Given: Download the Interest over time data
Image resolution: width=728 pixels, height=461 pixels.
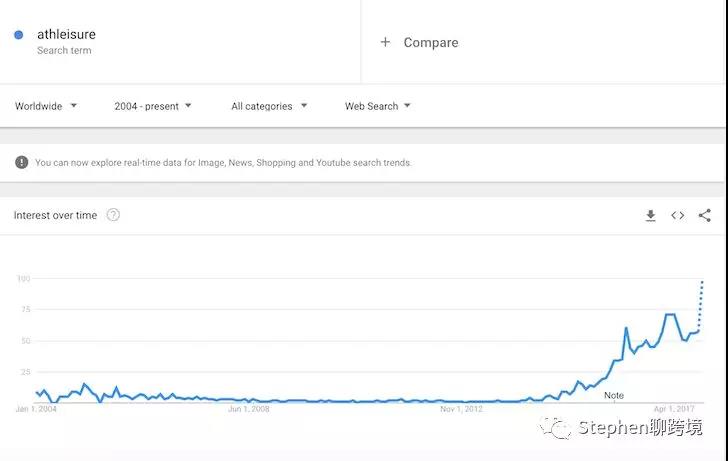Looking at the screenshot, I should click(x=650, y=216).
